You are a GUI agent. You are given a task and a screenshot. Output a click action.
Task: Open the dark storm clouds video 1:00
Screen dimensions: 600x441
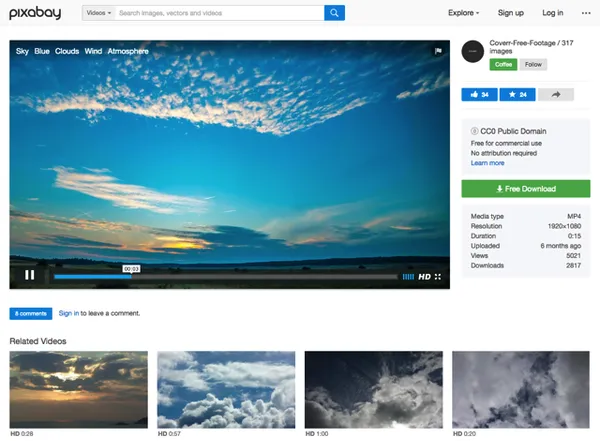coord(373,390)
